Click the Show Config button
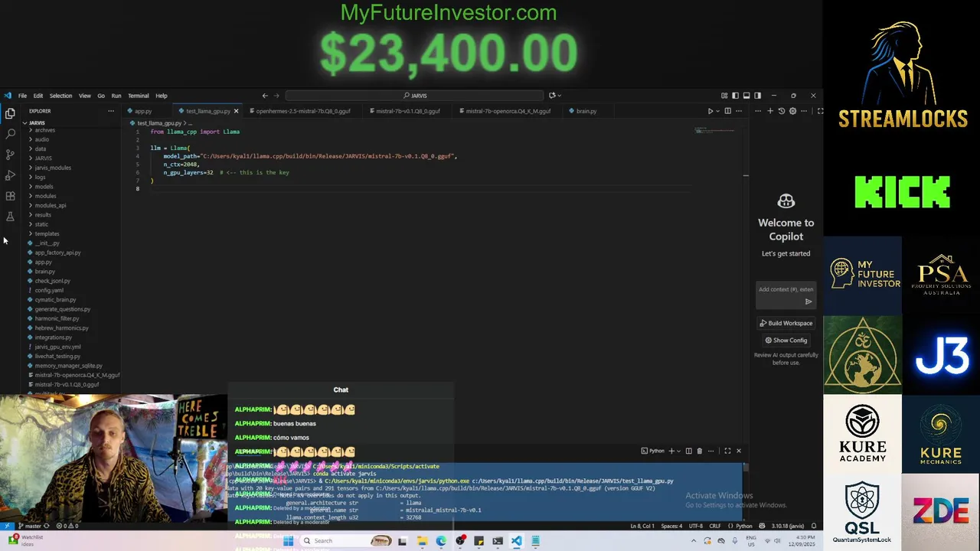Viewport: 980px width, 551px height. pyautogui.click(x=786, y=341)
